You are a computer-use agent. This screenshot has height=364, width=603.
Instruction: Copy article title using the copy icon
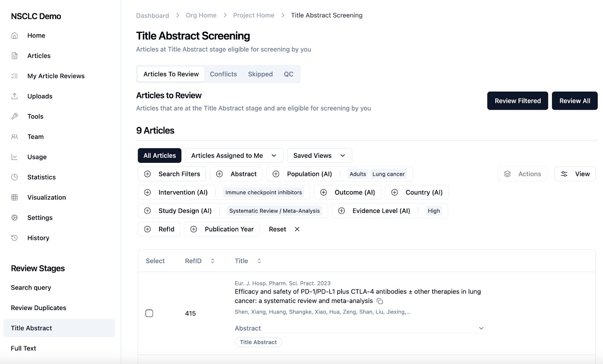tap(380, 301)
